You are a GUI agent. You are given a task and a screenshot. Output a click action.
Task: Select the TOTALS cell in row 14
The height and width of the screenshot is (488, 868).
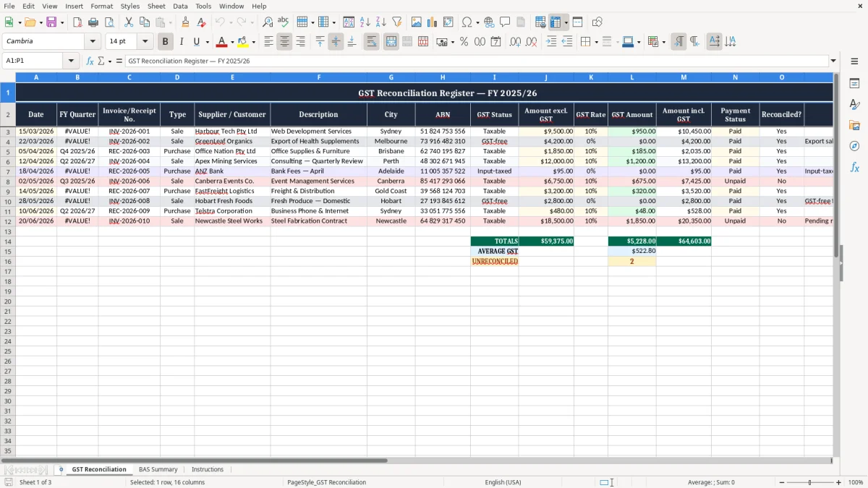[494, 241]
